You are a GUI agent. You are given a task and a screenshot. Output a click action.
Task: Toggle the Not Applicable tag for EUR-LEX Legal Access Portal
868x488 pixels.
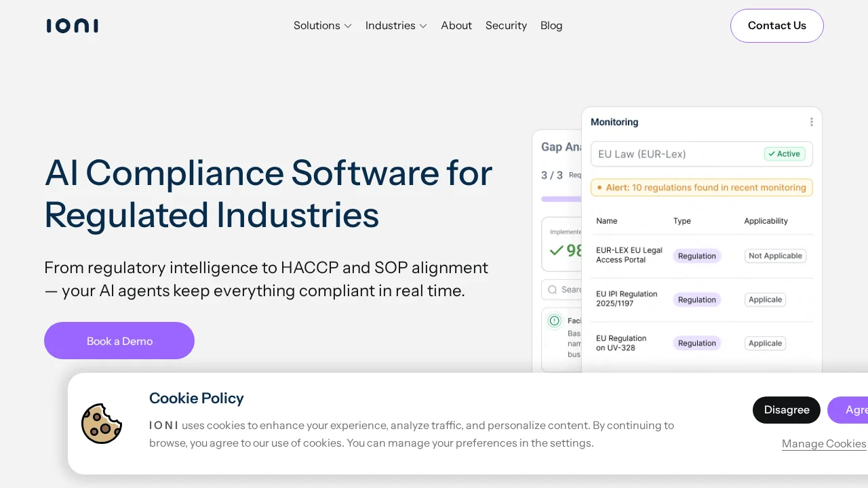pyautogui.click(x=775, y=256)
